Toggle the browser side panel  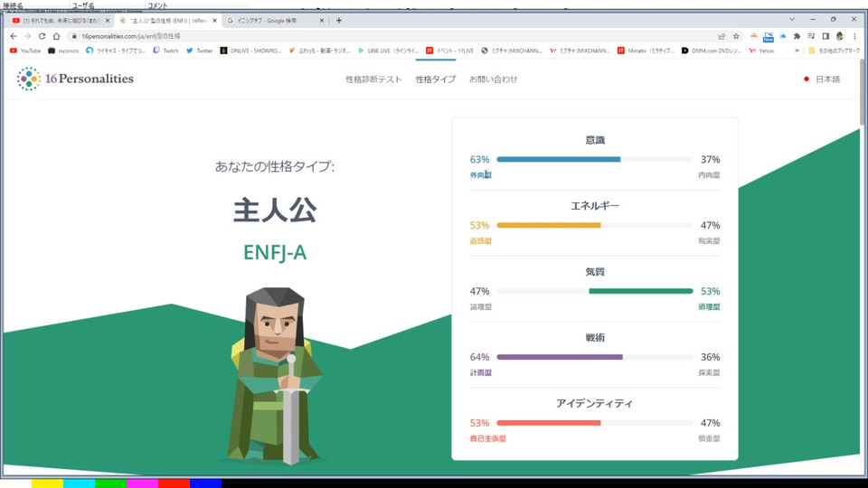pos(826,36)
